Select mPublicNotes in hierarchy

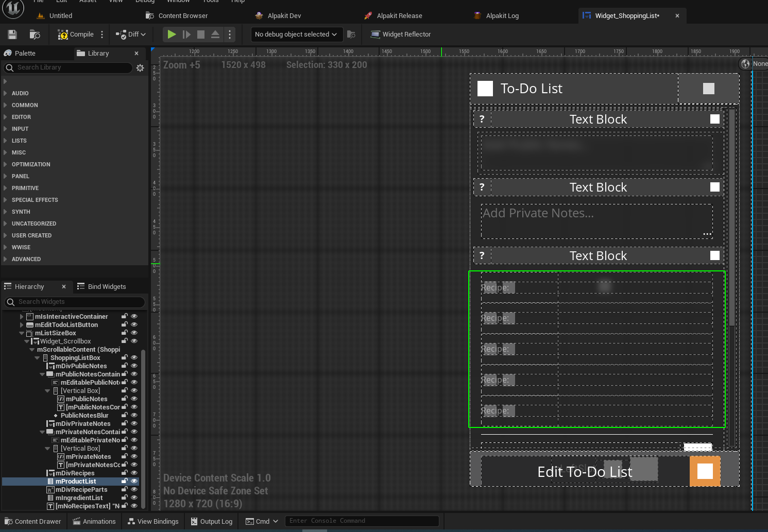click(x=87, y=399)
